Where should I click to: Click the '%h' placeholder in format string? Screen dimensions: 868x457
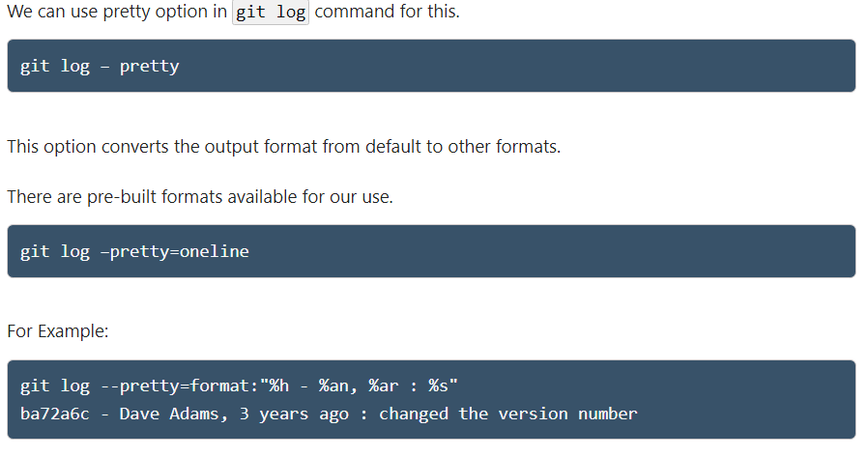coord(279,387)
